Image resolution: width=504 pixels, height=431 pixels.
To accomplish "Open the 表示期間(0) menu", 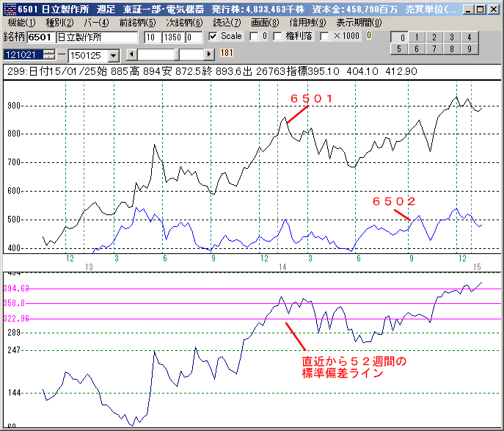I will 359,23.
